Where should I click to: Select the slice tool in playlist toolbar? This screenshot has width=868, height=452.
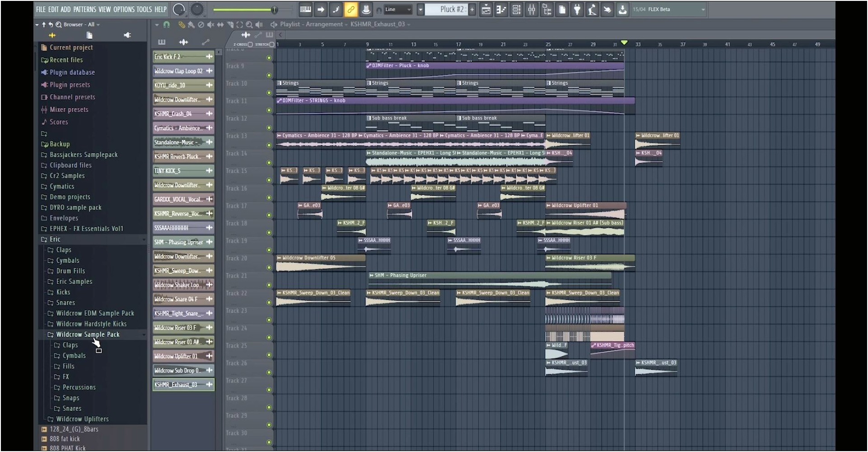(x=230, y=25)
